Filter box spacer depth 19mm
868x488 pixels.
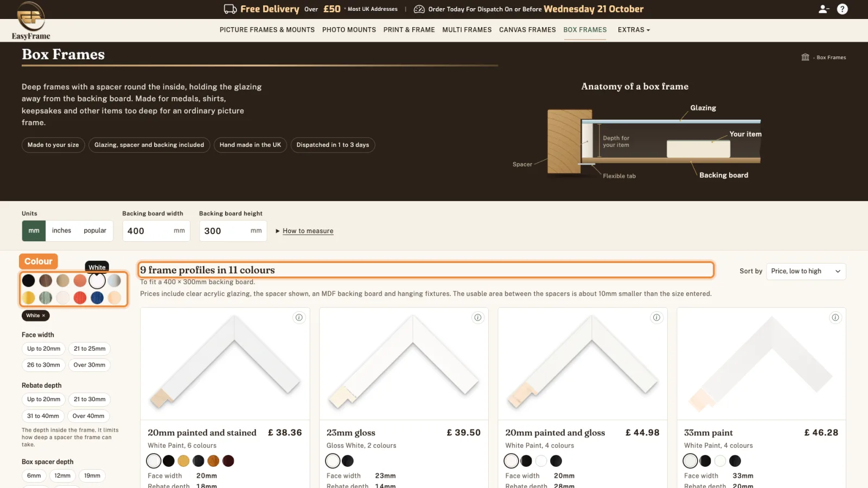92,476
